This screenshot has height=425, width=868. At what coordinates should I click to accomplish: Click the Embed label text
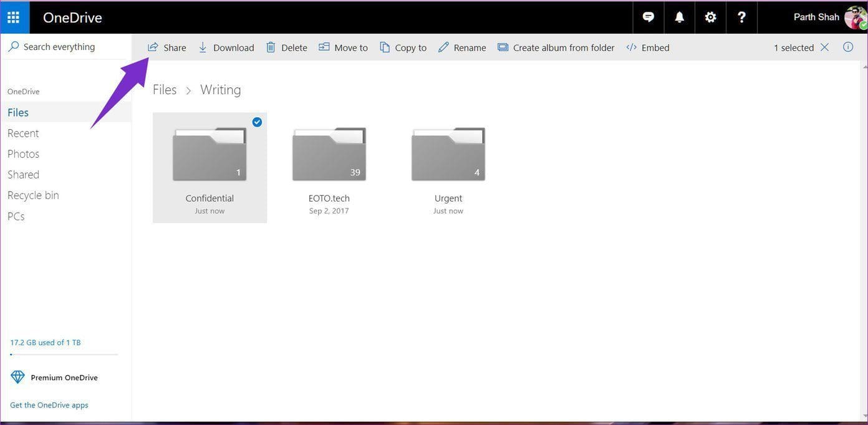tap(655, 47)
